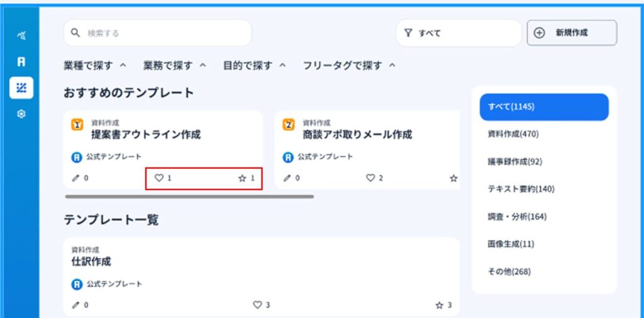Click the 新規作成 button
This screenshot has height=318, width=644.
click(572, 33)
